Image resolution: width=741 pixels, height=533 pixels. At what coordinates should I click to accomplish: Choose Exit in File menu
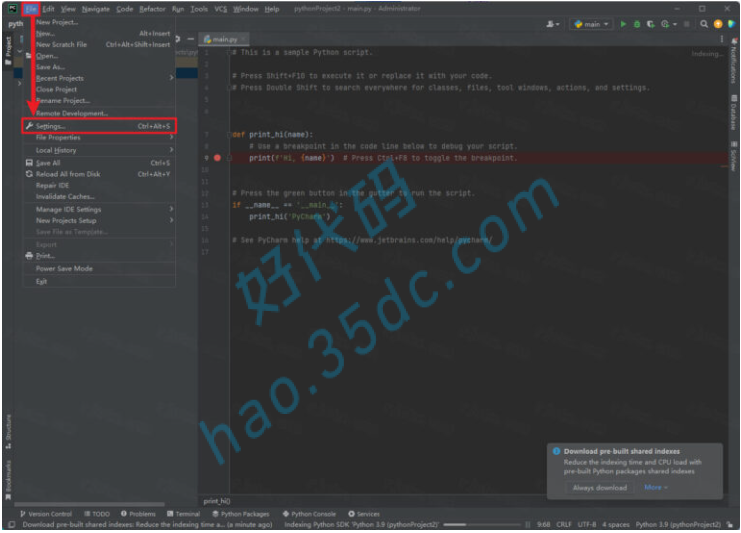[99, 281]
